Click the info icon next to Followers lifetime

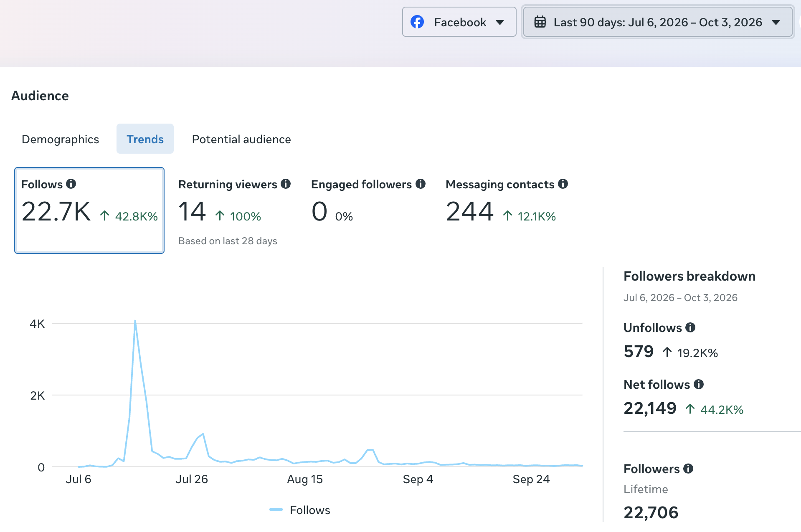688,469
